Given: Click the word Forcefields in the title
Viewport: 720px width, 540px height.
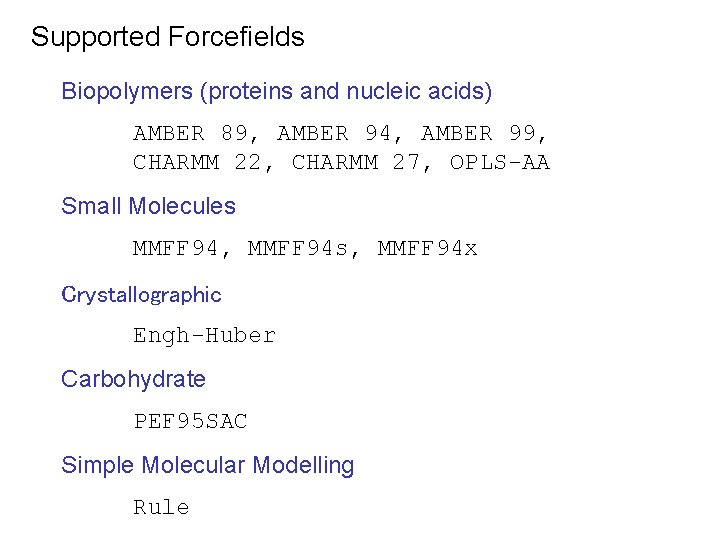Looking at the screenshot, I should pos(236,37).
